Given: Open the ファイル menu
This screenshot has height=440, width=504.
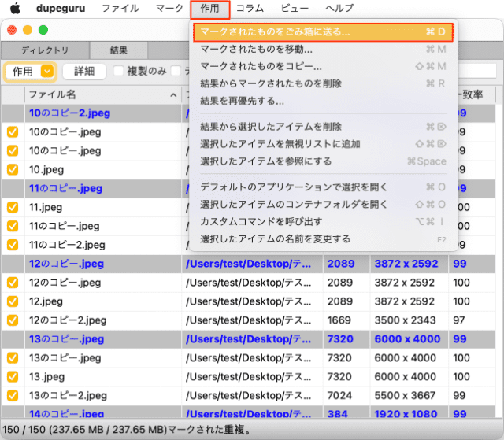Looking at the screenshot, I should pos(120,9).
